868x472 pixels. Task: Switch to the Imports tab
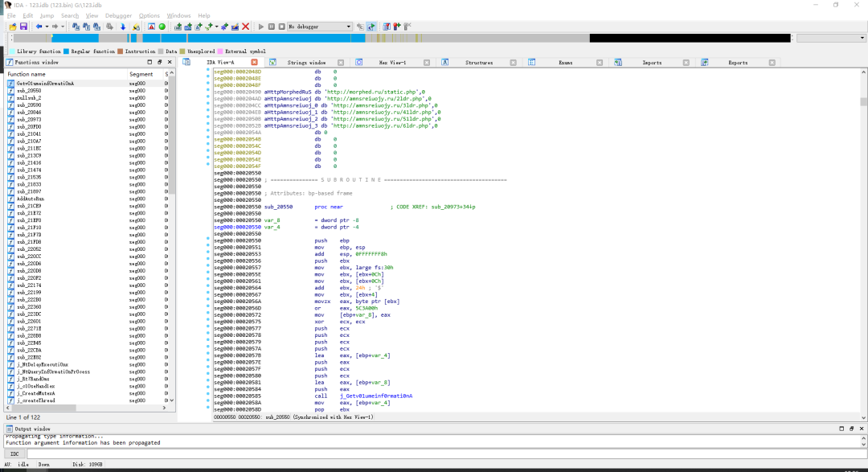pos(652,63)
